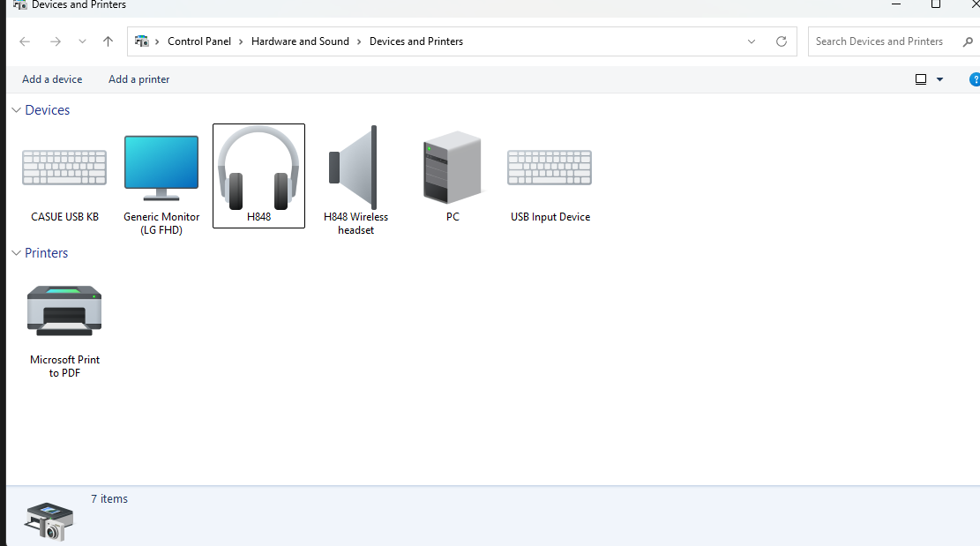Select the H848 headphones device
The image size is (980, 546).
tap(258, 176)
